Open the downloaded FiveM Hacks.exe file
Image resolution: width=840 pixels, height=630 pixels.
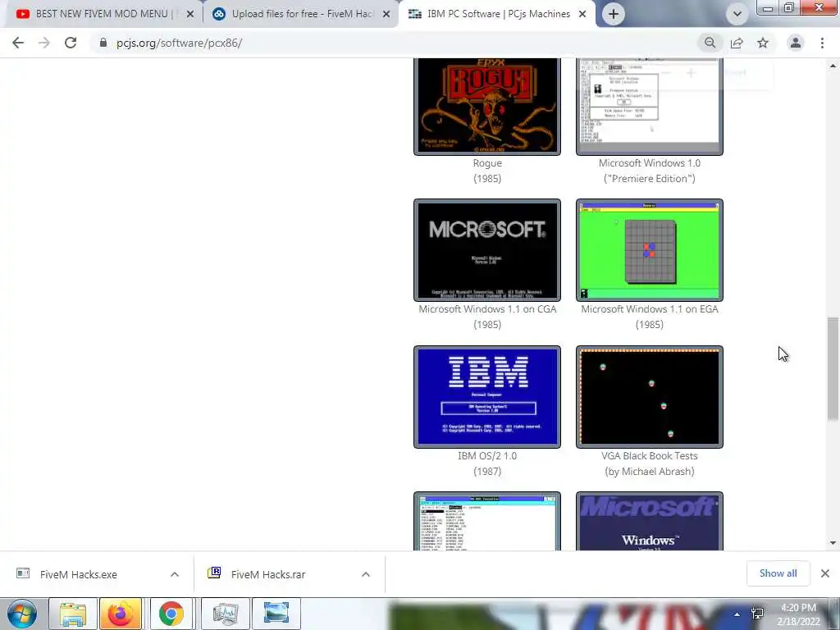coord(79,574)
